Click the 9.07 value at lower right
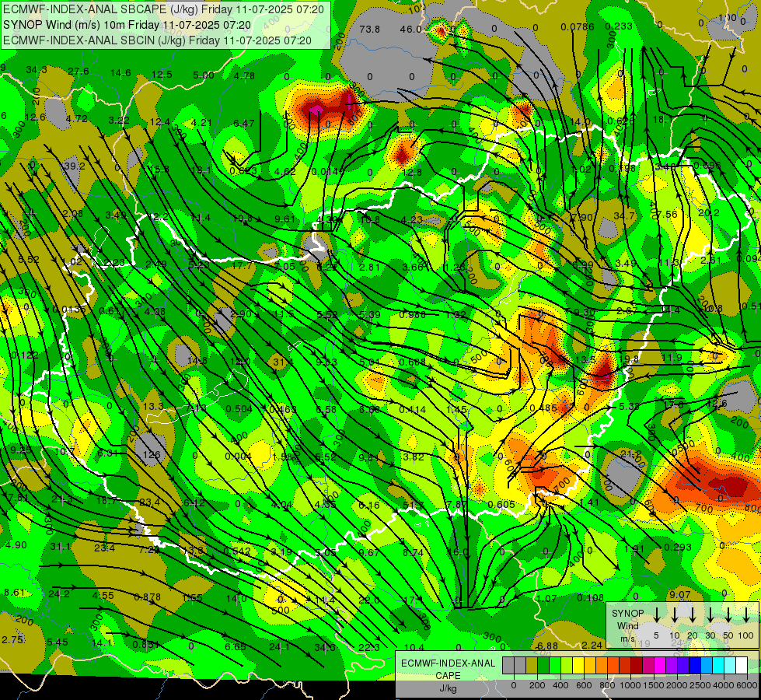The width and height of the screenshot is (761, 700). [679, 594]
